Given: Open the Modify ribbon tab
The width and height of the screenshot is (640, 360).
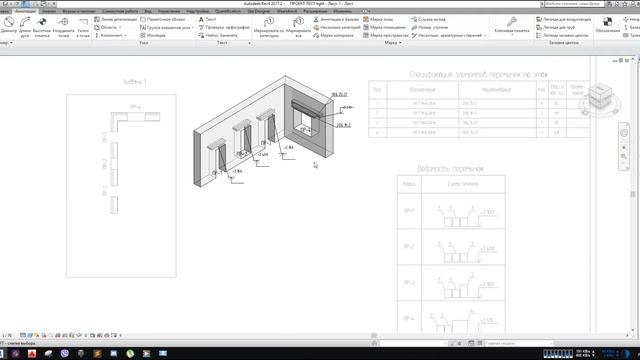Looking at the screenshot, I should click(342, 11).
